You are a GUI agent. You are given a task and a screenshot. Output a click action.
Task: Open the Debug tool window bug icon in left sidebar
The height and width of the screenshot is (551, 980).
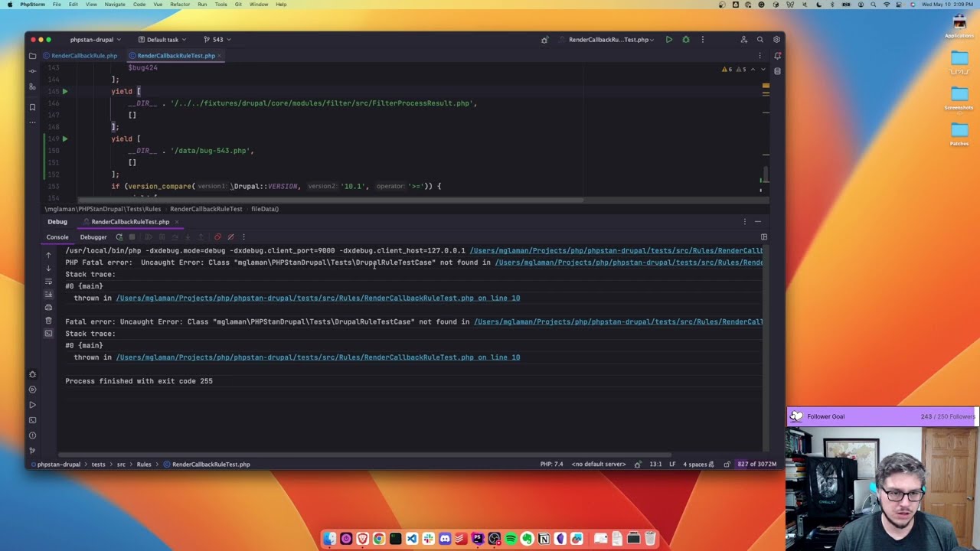click(32, 374)
